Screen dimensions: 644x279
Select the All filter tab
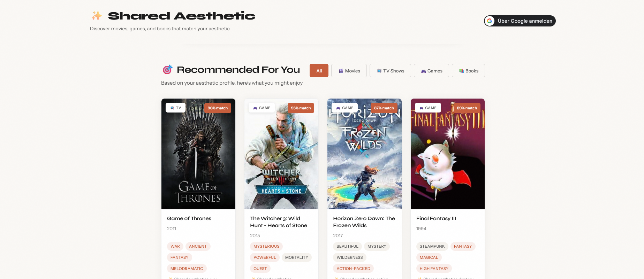[x=319, y=71]
